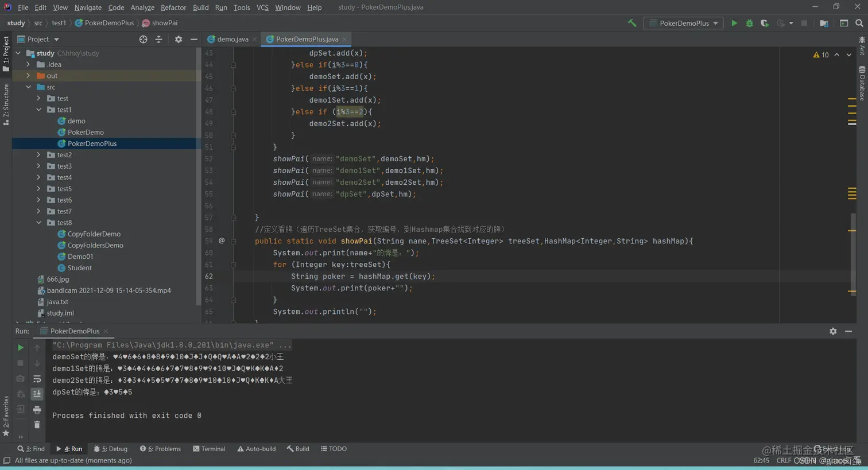This screenshot has height=470, width=868.
Task: Open the Find tool window
Action: click(x=31, y=449)
